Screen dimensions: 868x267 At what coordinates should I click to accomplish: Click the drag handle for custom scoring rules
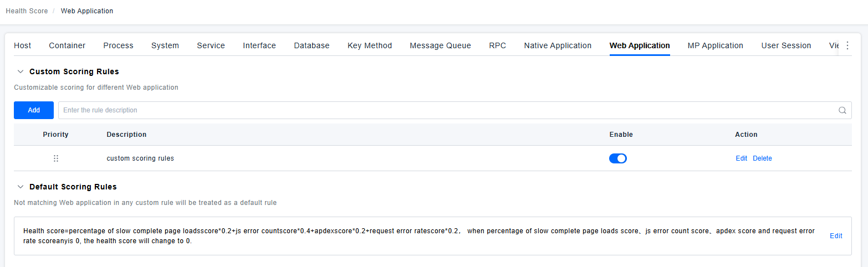point(56,158)
